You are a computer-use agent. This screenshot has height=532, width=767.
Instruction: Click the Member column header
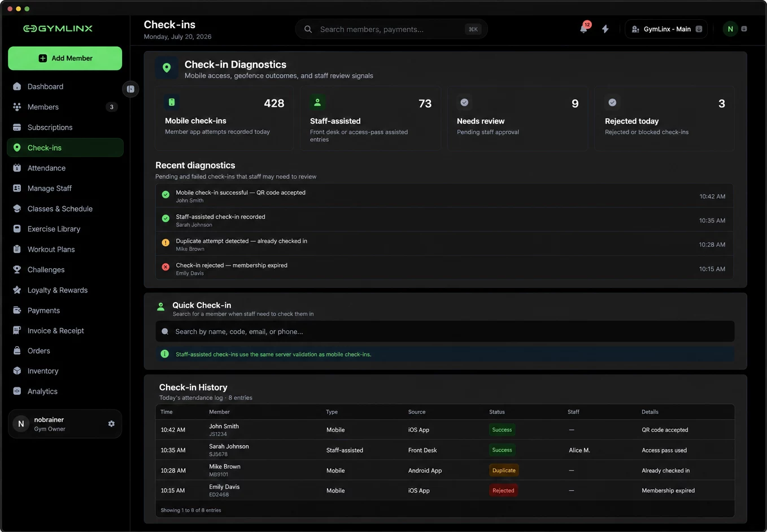[219, 412]
